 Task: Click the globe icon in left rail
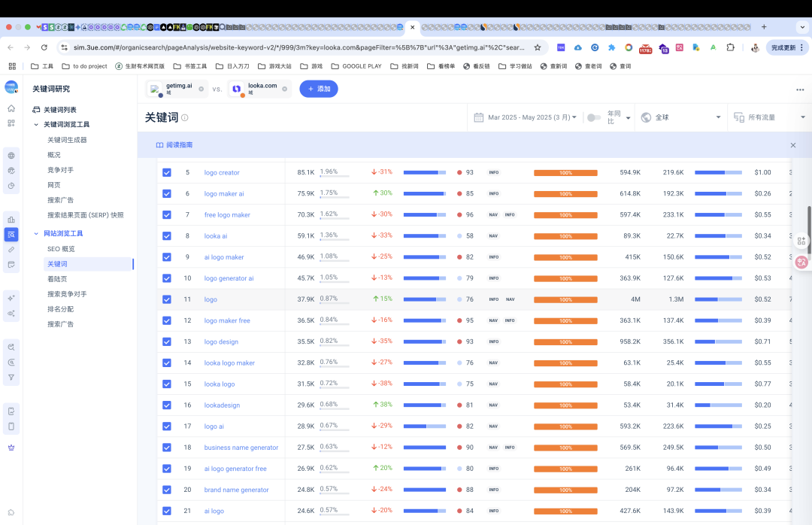11,156
